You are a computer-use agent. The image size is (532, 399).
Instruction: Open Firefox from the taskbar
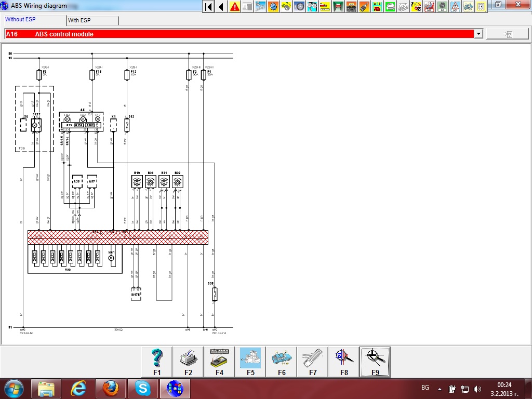tap(110, 388)
